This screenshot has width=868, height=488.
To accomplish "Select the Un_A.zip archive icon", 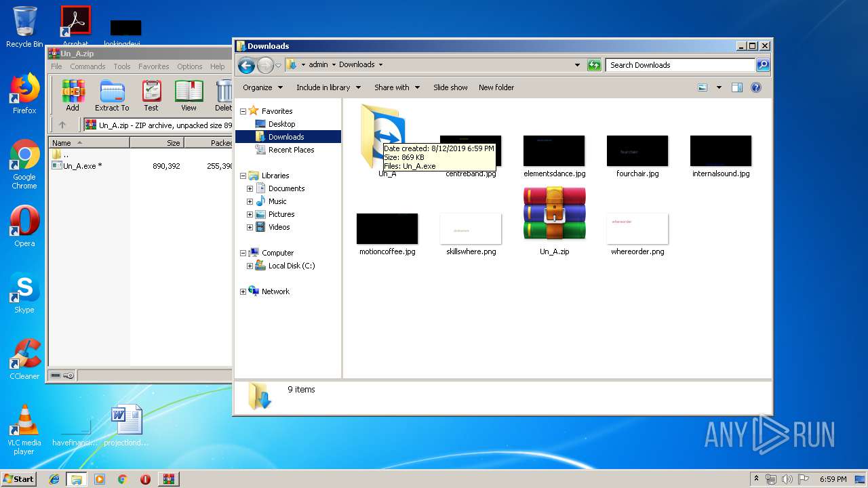I will click(x=554, y=213).
